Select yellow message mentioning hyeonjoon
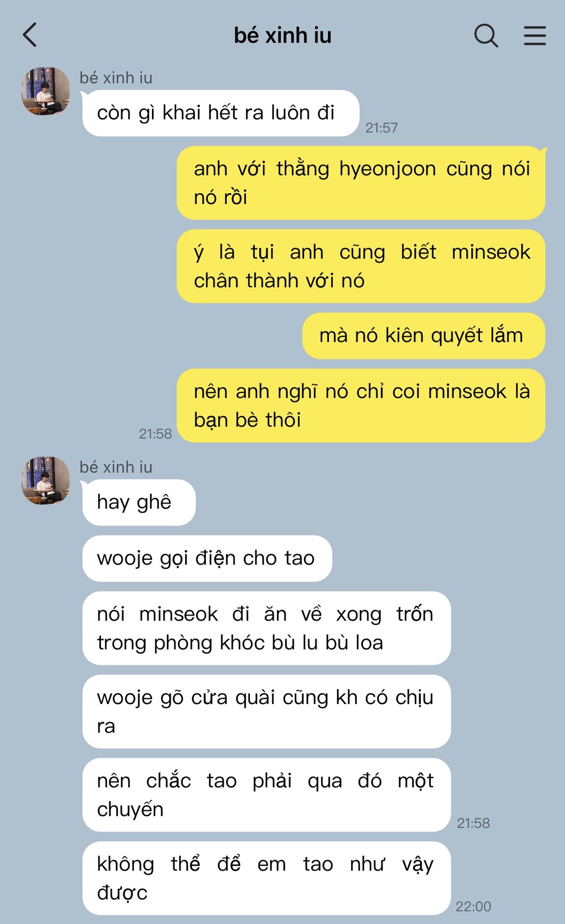This screenshot has width=565, height=924. 361,183
